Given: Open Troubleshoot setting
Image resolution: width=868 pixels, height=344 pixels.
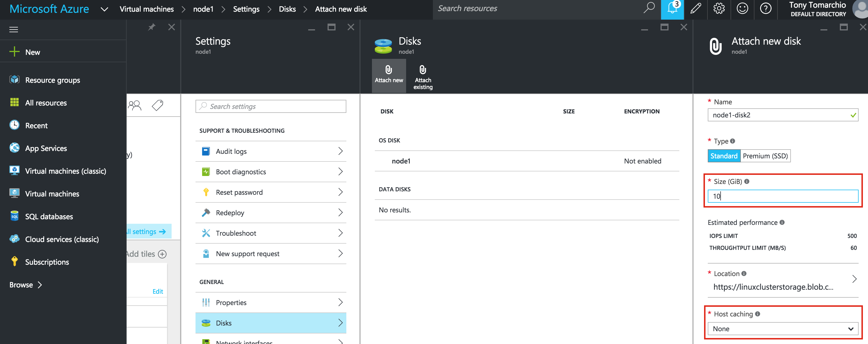Looking at the screenshot, I should pyautogui.click(x=271, y=233).
